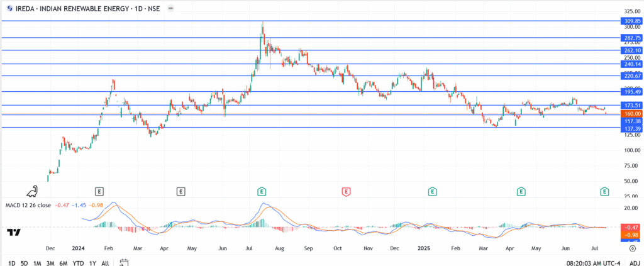Image resolution: width=644 pixels, height=266 pixels.
Task: Open the green earnings marker in April 2025
Action: click(521, 191)
